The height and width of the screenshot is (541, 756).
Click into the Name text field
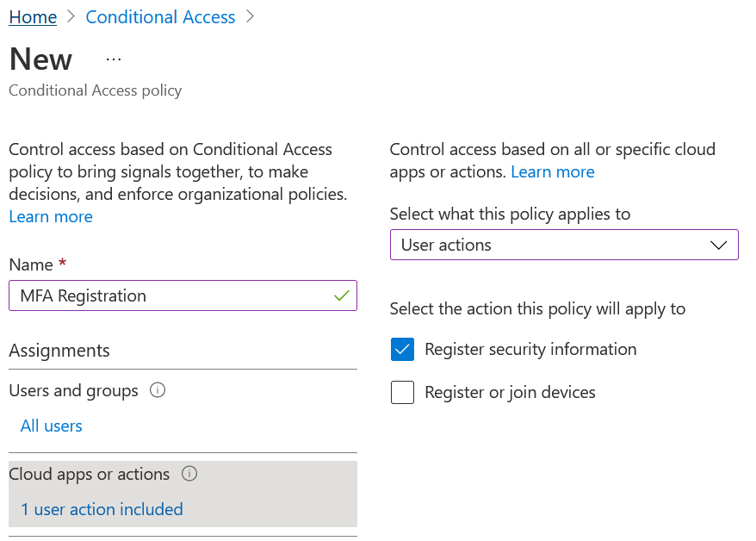click(x=183, y=295)
